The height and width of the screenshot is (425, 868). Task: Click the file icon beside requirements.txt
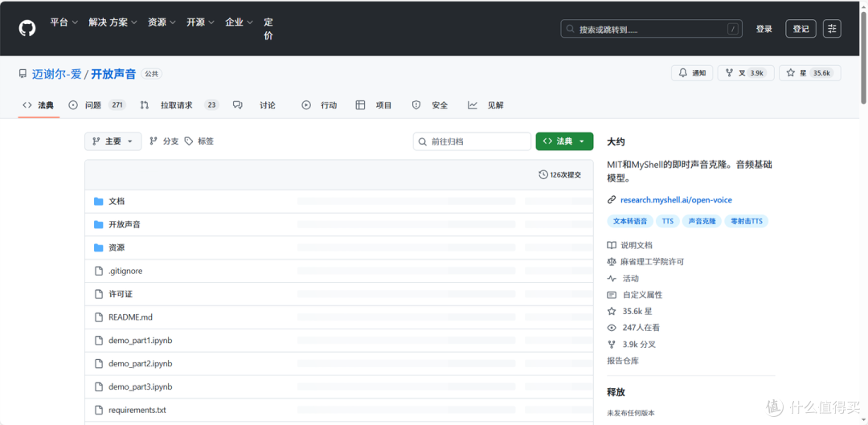pos(99,411)
